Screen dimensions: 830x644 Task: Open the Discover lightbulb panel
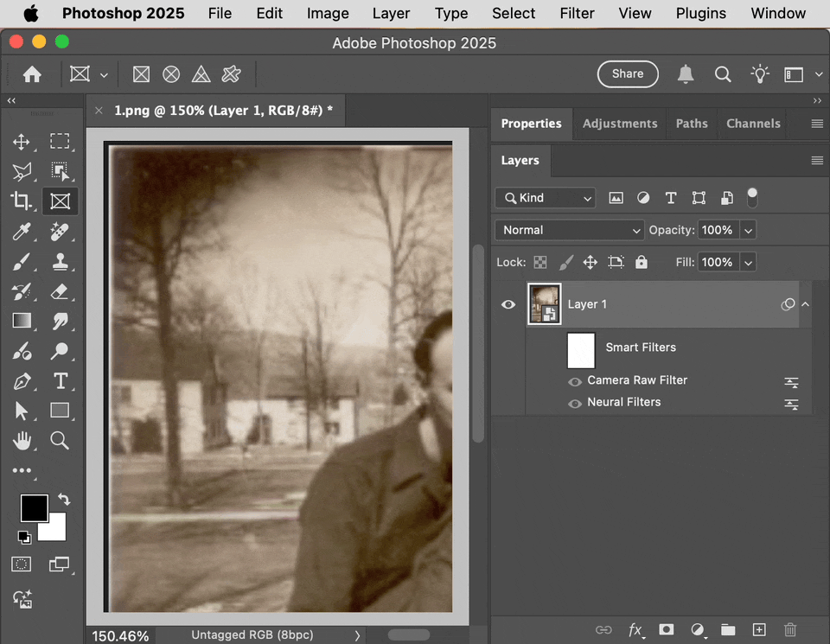[x=760, y=74]
